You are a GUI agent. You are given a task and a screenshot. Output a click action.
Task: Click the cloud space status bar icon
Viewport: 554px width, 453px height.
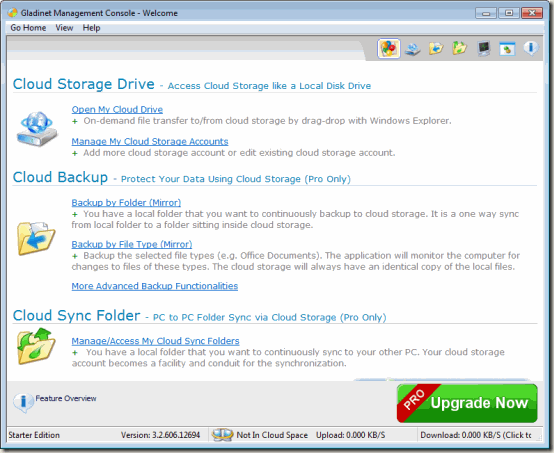(x=222, y=435)
